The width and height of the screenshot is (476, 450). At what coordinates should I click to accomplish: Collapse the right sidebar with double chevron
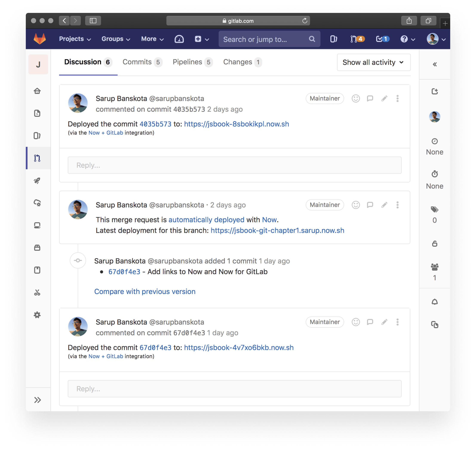(x=435, y=64)
